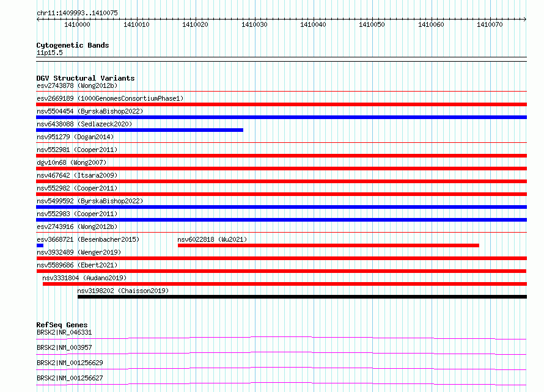The width and height of the screenshot is (544, 392).
Task: Open the BRSK2|NM_003957 gene label
Action: point(64,347)
